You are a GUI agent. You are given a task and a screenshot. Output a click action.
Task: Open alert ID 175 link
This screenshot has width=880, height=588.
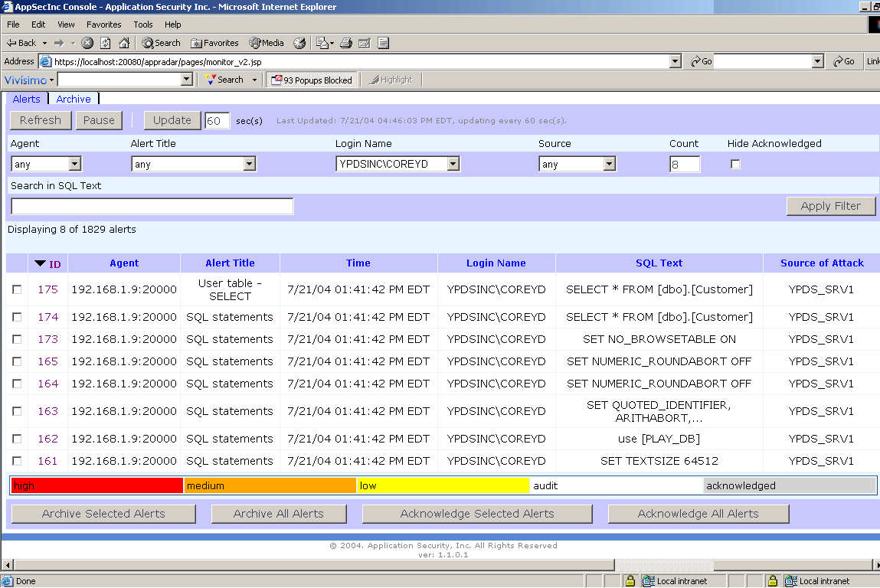pos(47,289)
